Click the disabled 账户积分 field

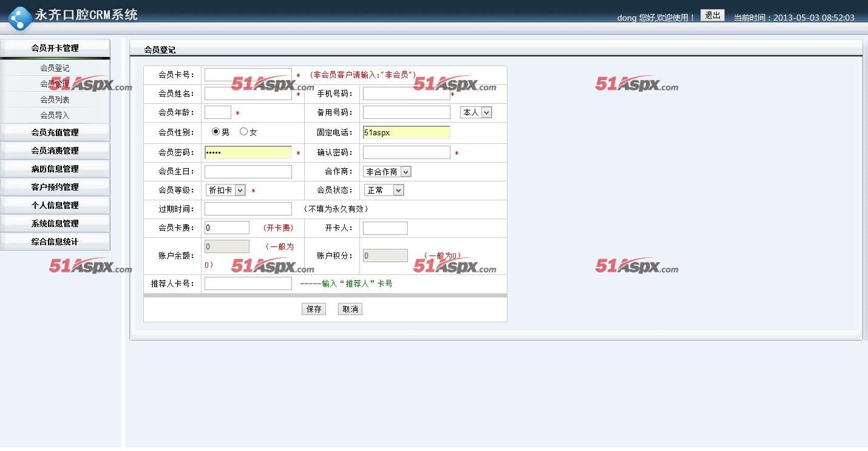tap(385, 256)
